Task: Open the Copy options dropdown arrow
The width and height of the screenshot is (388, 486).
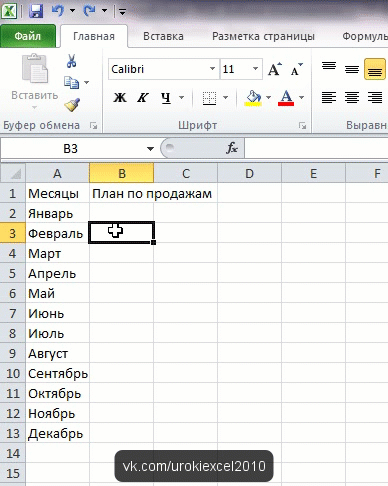Action: 87,82
